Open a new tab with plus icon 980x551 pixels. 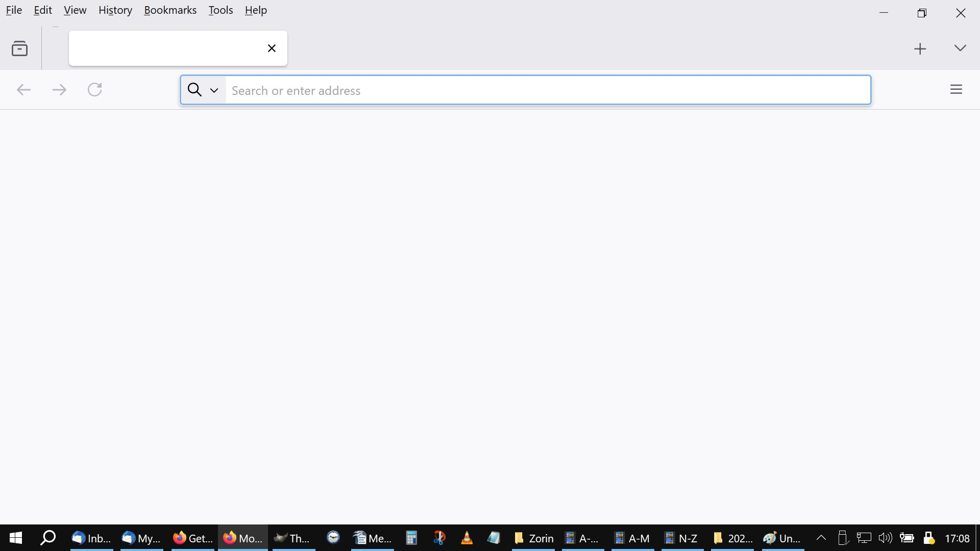click(x=920, y=49)
